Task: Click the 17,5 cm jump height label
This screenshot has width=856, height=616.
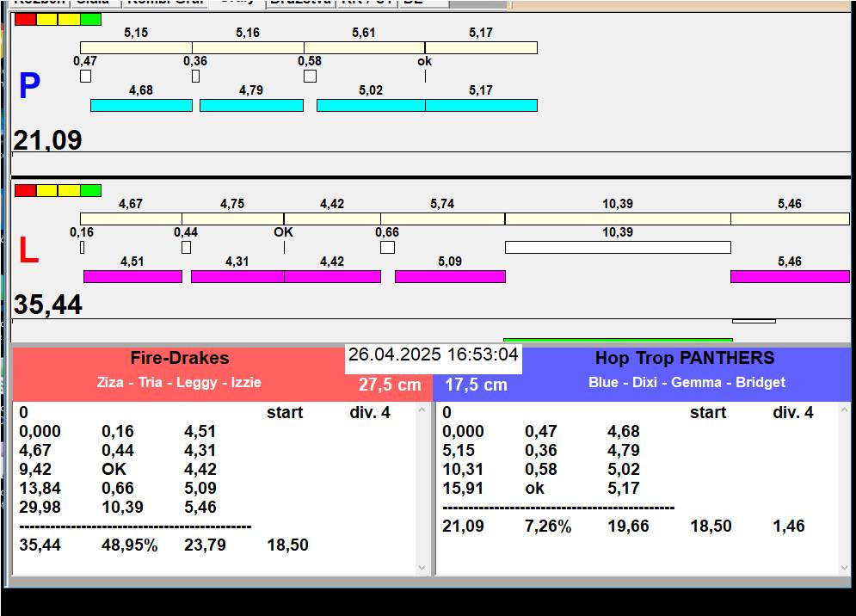Action: 476,385
